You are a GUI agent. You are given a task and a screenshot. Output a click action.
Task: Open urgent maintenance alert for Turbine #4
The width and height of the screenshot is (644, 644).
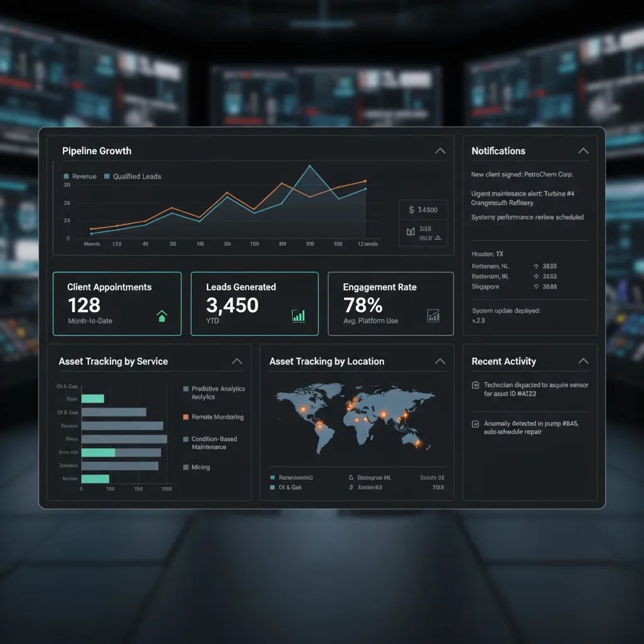click(x=523, y=198)
